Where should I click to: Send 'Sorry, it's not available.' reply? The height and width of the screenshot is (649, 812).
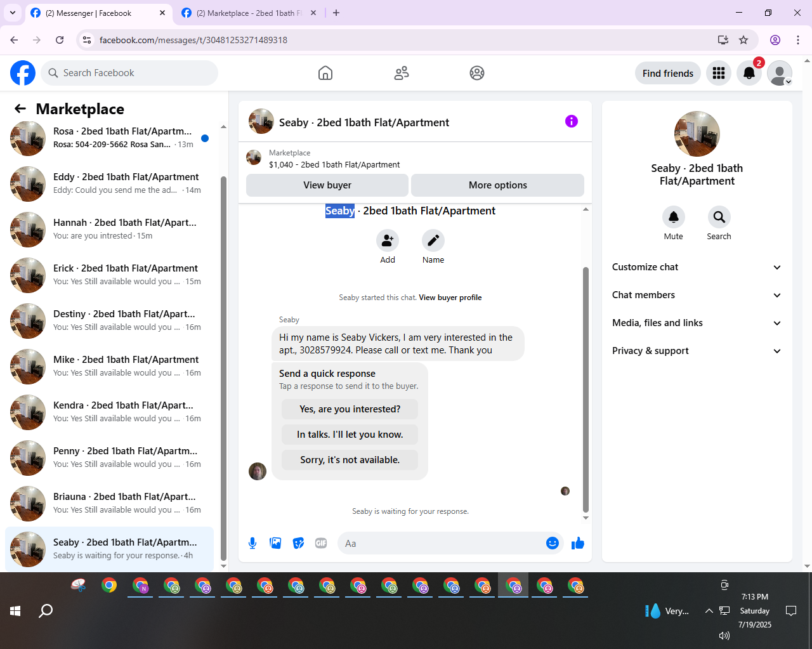point(350,460)
